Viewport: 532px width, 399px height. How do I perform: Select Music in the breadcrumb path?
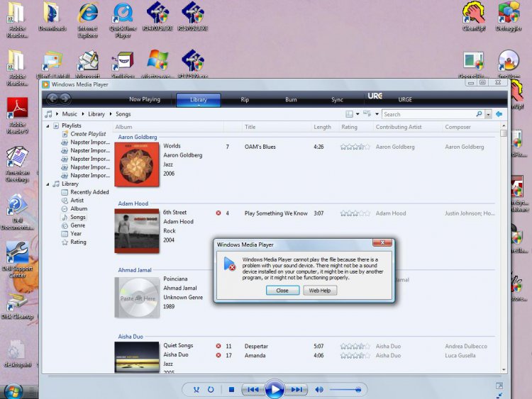point(70,114)
